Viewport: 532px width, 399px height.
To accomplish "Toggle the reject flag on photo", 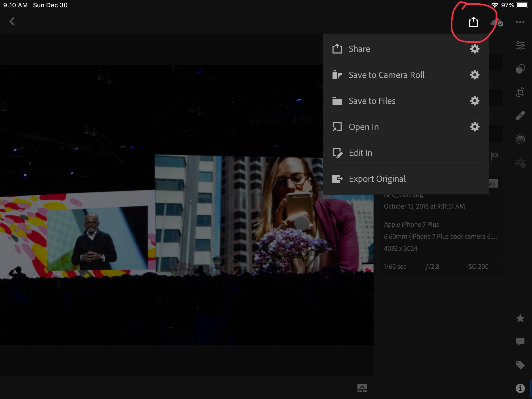I will click(494, 156).
